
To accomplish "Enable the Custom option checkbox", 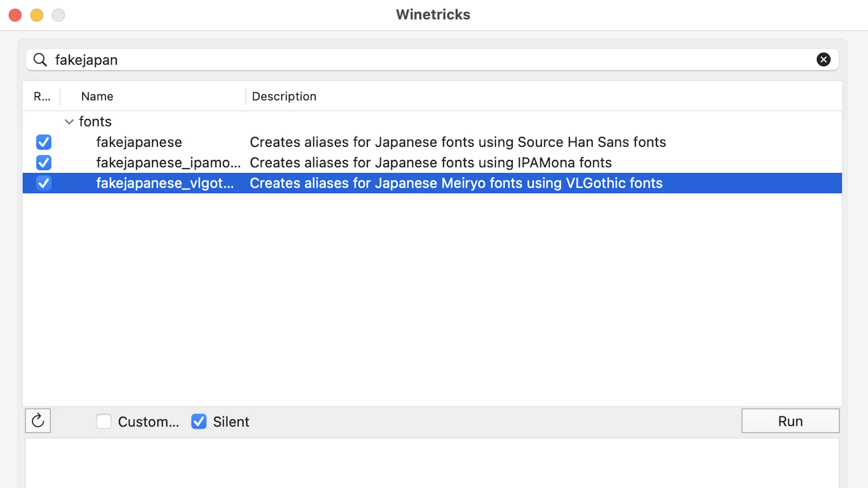I will [x=104, y=422].
